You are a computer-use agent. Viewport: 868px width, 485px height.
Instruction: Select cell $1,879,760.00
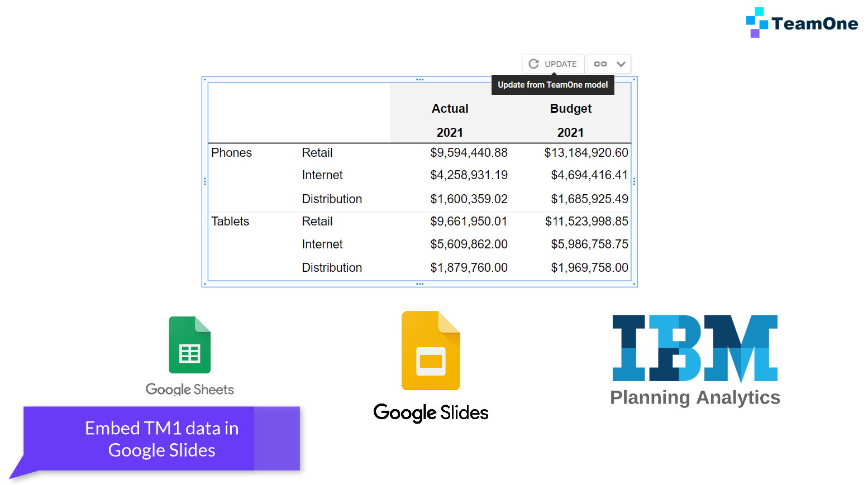point(469,267)
